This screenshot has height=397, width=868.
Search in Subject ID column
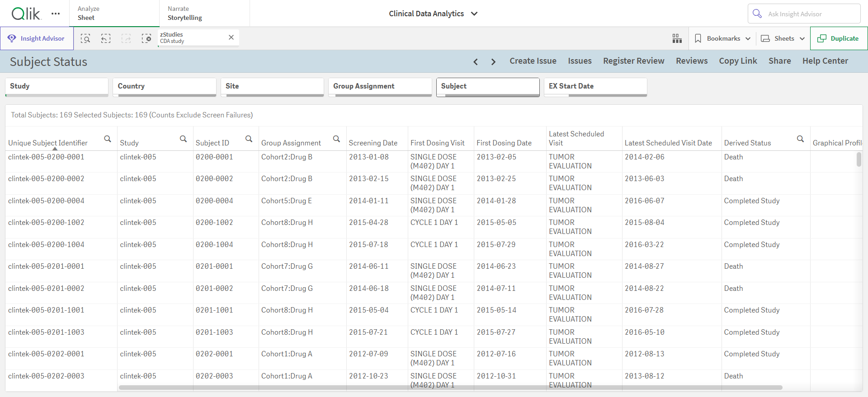coord(249,139)
